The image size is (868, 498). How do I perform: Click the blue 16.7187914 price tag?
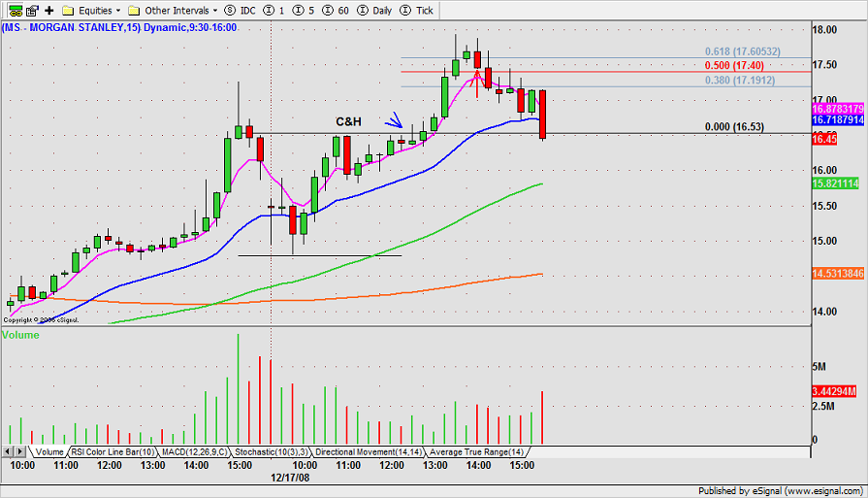tap(838, 119)
